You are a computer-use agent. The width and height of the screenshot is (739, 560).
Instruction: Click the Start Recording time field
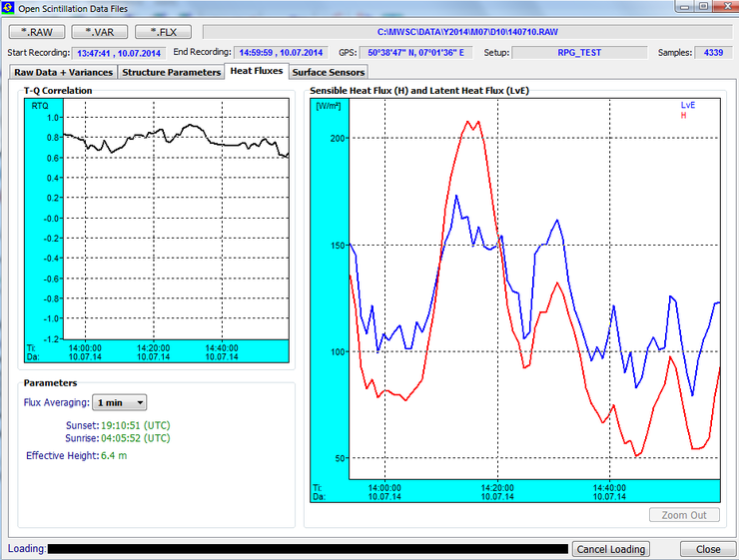[119, 53]
